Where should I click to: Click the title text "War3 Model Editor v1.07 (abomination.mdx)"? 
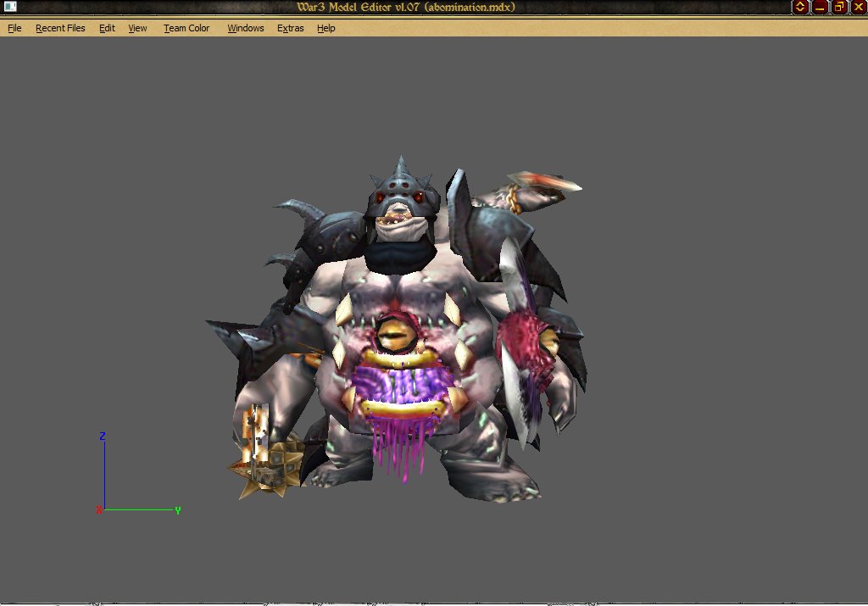click(406, 7)
